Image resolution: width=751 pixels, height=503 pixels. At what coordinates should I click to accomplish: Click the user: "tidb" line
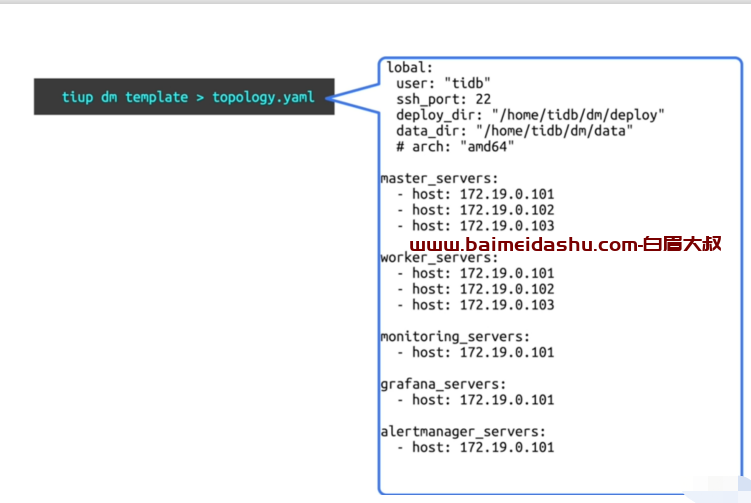(x=443, y=83)
